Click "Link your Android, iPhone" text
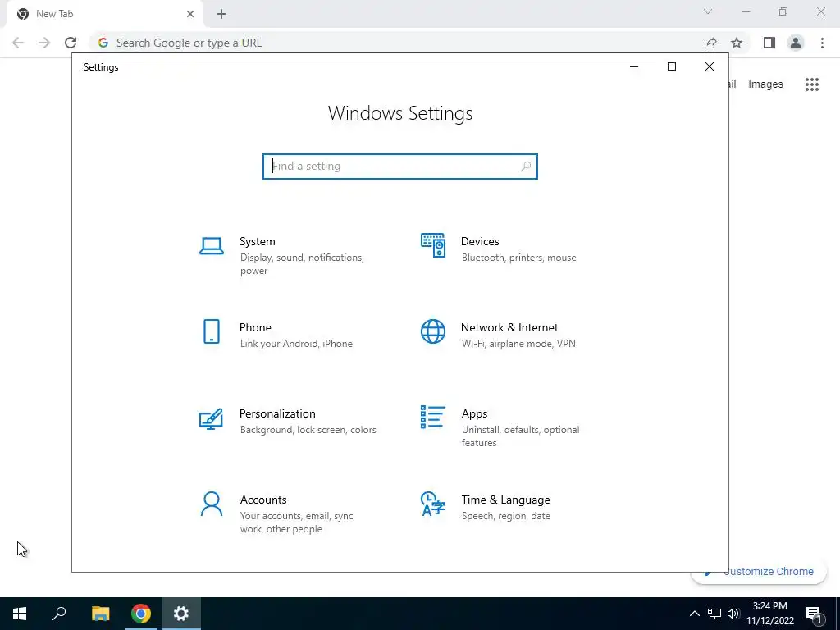The height and width of the screenshot is (630, 840). pyautogui.click(x=296, y=344)
